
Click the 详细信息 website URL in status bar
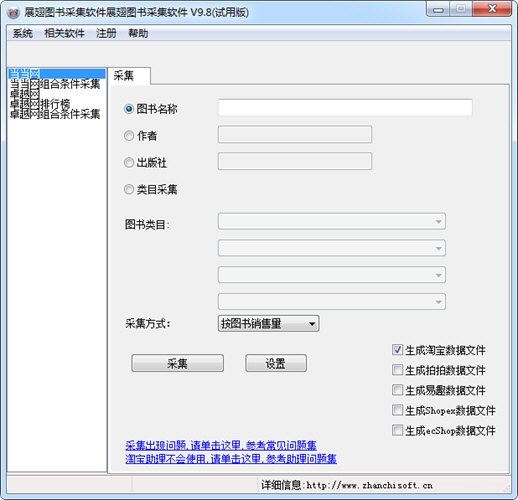point(369,485)
